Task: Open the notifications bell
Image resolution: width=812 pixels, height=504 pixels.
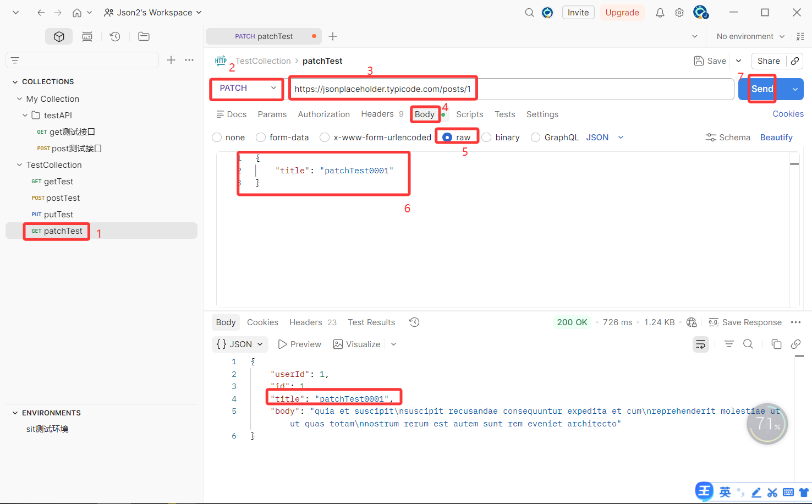Action: point(660,12)
